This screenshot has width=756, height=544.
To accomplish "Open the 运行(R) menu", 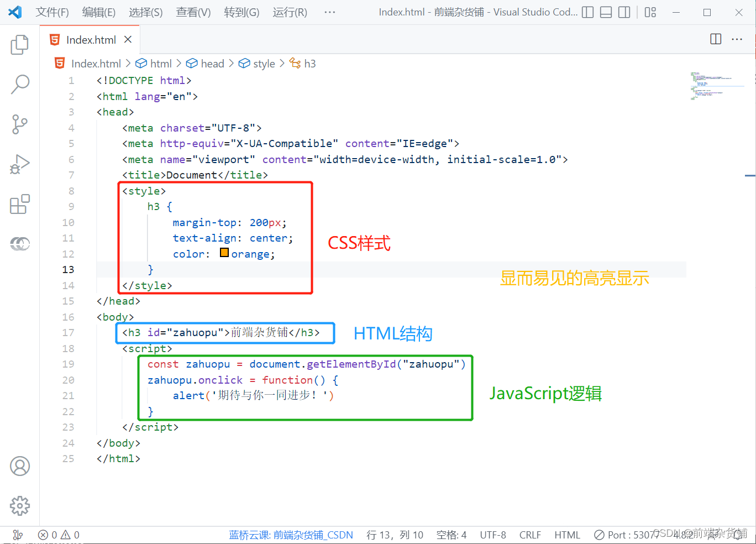I will point(290,12).
